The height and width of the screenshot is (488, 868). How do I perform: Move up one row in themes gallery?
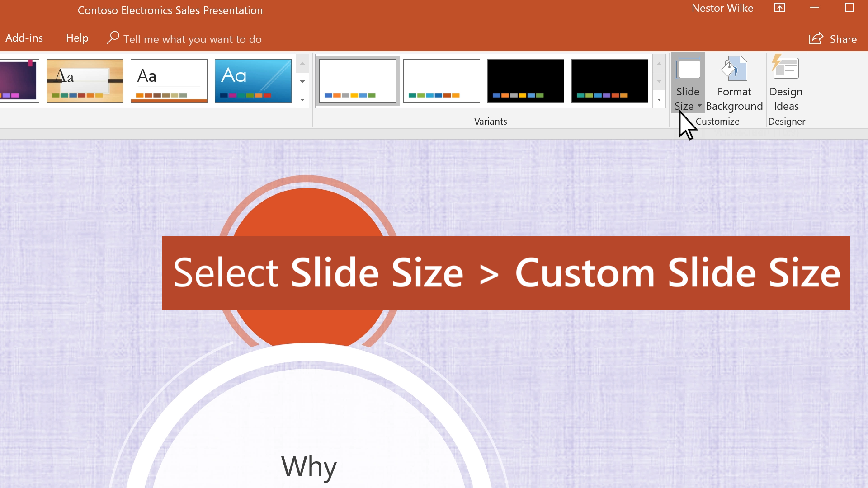pos(302,64)
